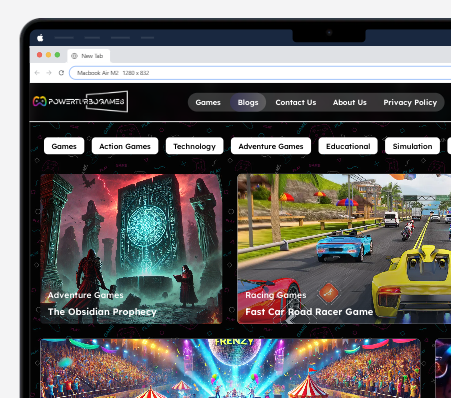
Task: Open the Frenzy carnival game thumbnail
Action: 230,368
